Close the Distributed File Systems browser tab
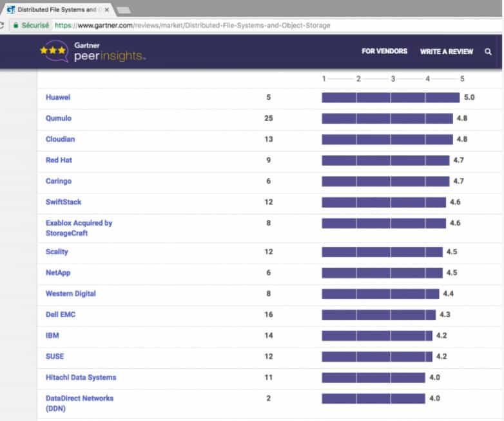 pos(107,10)
